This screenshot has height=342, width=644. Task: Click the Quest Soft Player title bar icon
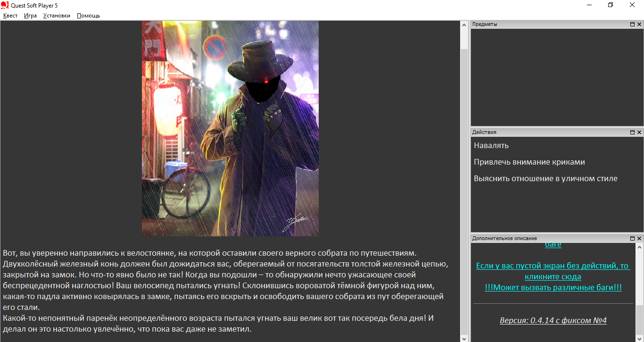(5, 5)
